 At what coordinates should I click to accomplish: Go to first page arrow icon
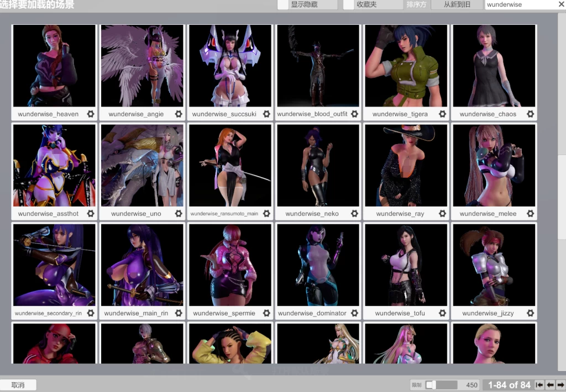[x=539, y=385]
